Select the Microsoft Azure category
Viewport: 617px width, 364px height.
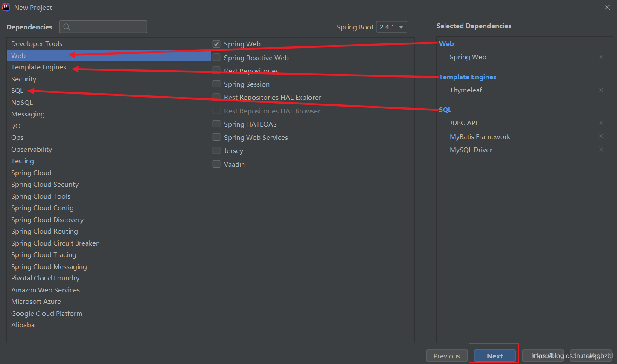pos(108,302)
